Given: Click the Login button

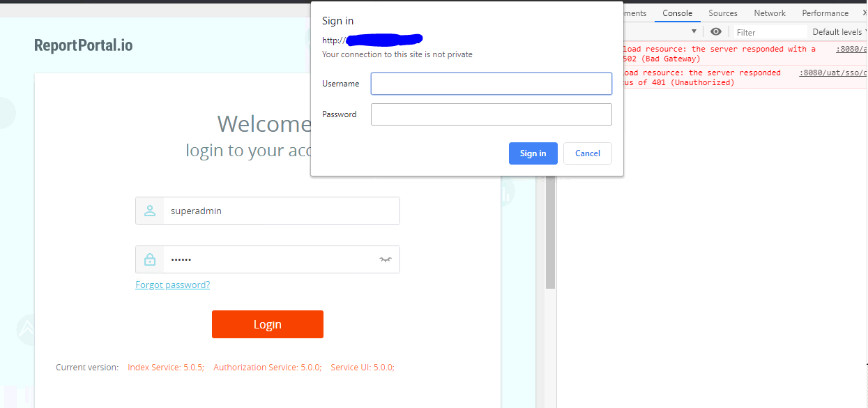Looking at the screenshot, I should coord(267,324).
